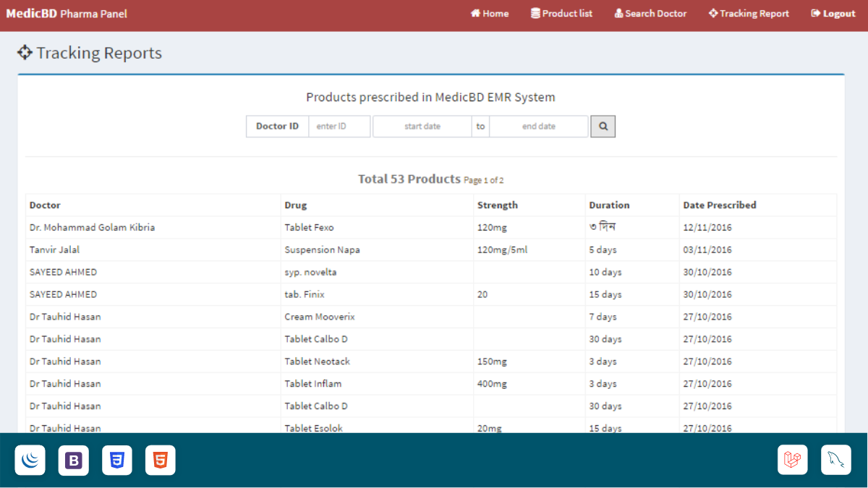Click the CSS3 icon in the footer bar
This screenshot has width=868, height=488.
tap(116, 460)
